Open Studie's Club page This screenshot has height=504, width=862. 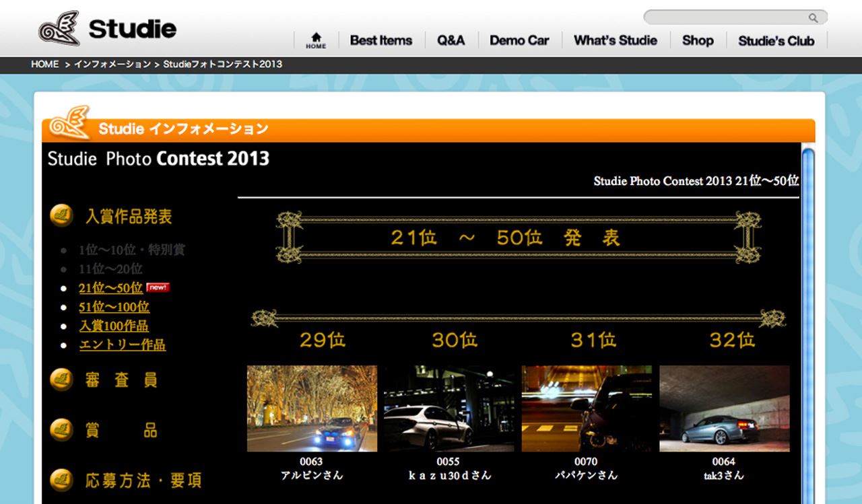pos(776,40)
